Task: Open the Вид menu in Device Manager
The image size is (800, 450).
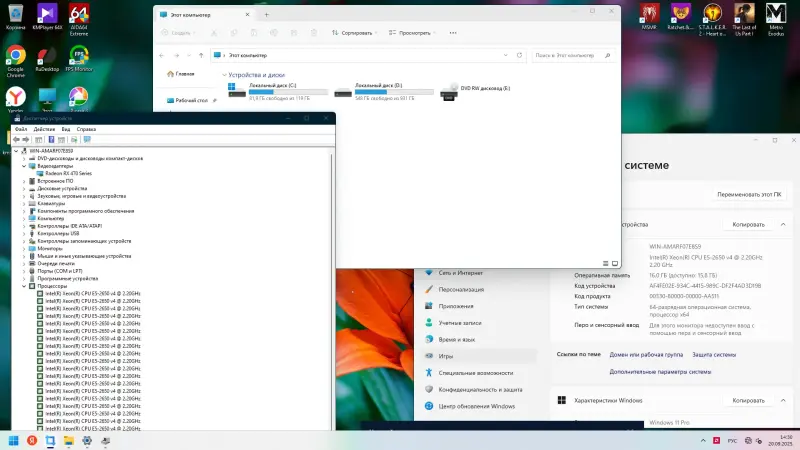Action: [x=66, y=129]
